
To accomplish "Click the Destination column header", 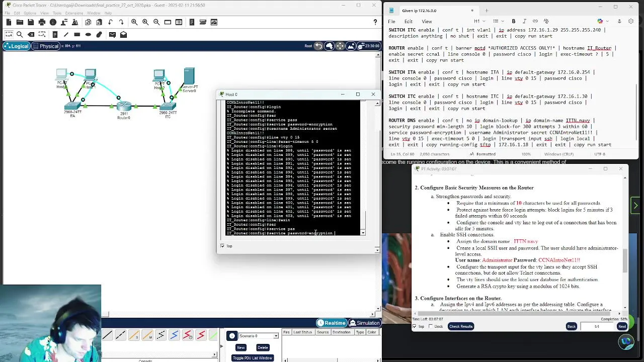I will click(x=341, y=332).
